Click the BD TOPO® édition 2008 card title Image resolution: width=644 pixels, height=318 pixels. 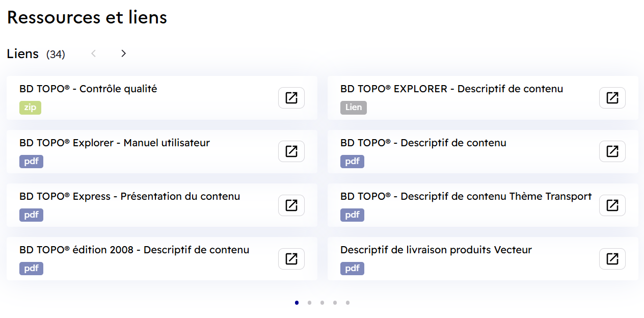tap(133, 250)
